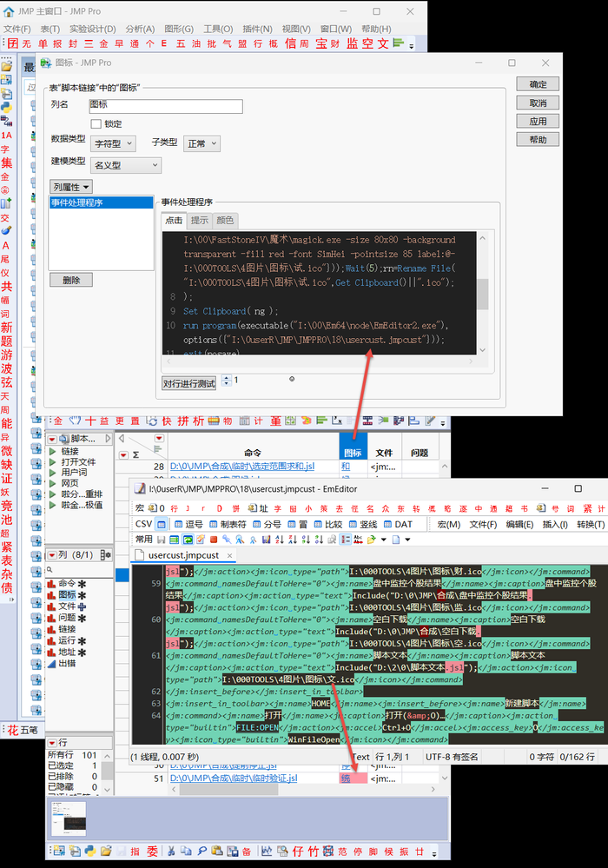The image size is (608, 868).
Task: Click the 取消 button
Action: tap(538, 103)
